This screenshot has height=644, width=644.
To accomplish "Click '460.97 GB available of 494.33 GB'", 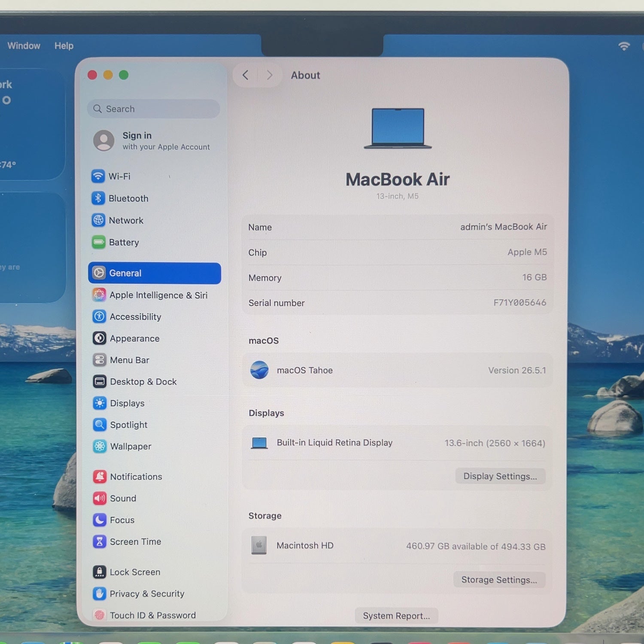I will [476, 547].
